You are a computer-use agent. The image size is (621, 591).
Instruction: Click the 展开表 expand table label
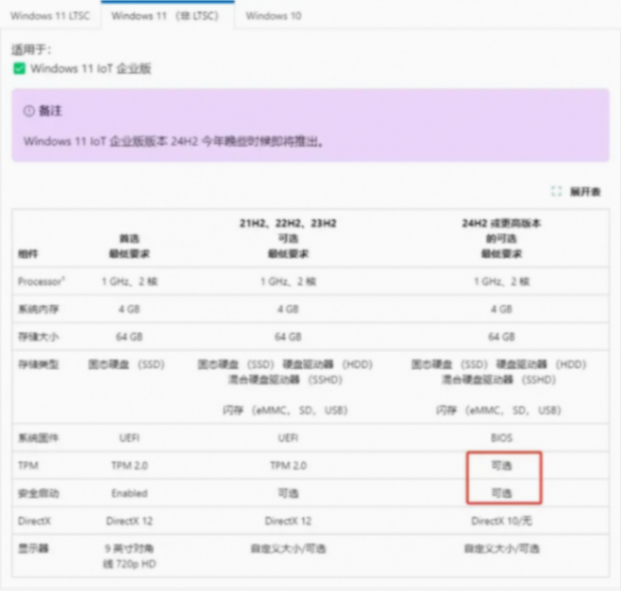tap(585, 191)
